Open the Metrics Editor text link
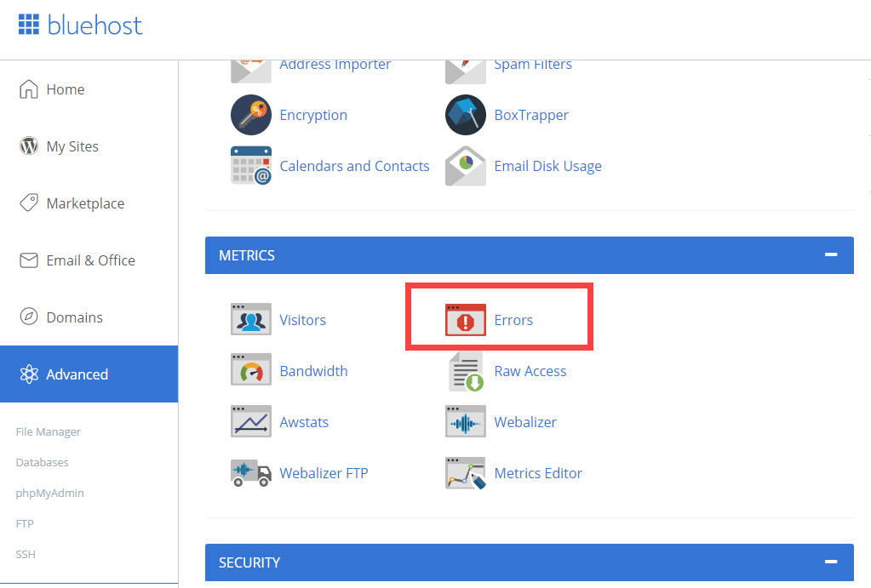This screenshot has height=588, width=871. 538,473
